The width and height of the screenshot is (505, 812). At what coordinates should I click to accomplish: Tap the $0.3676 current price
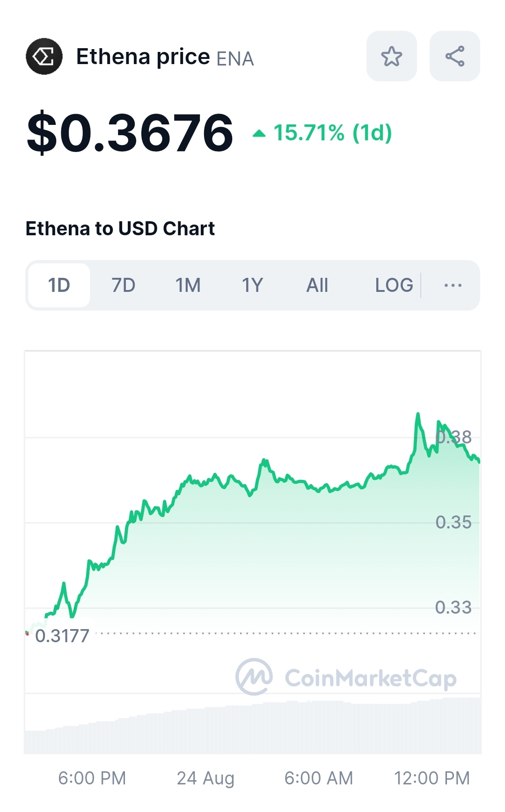click(130, 133)
